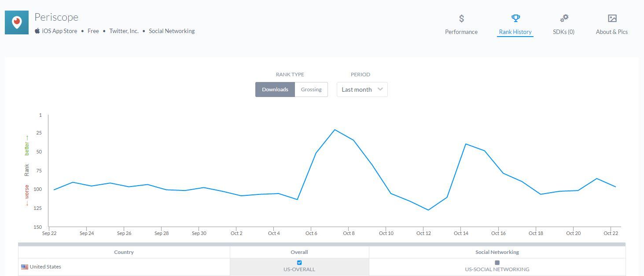Click the picture About & Pics icon

point(612,19)
